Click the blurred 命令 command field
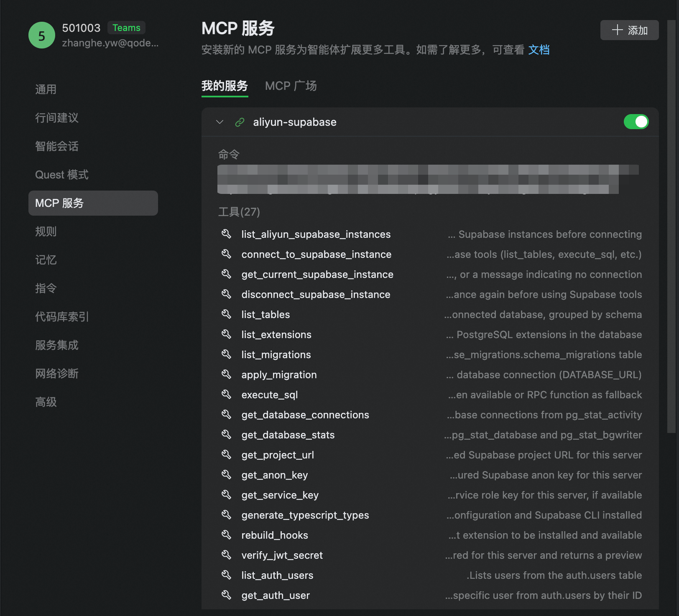The height and width of the screenshot is (616, 679). (428, 179)
